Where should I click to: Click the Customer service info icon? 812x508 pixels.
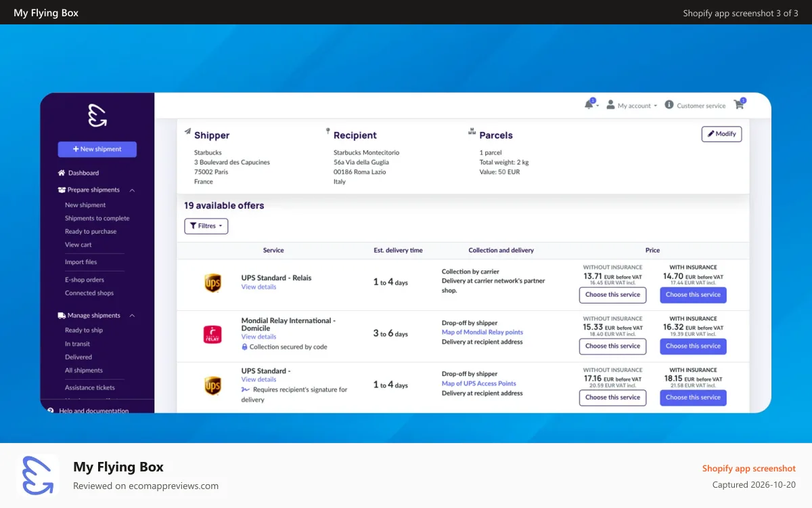coord(669,105)
